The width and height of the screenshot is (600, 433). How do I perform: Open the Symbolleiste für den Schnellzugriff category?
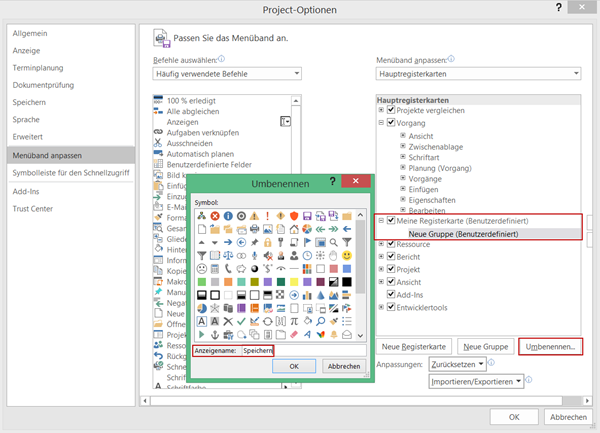click(70, 172)
